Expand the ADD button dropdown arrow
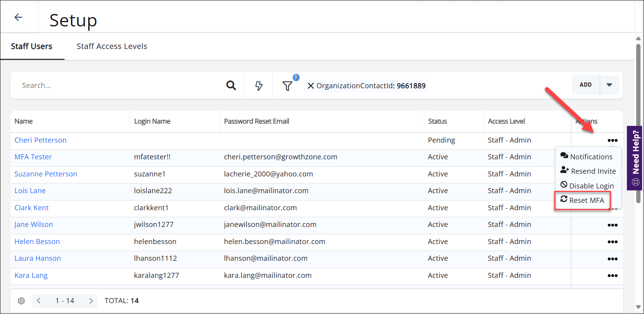Image resolution: width=644 pixels, height=314 pixels. click(x=609, y=85)
